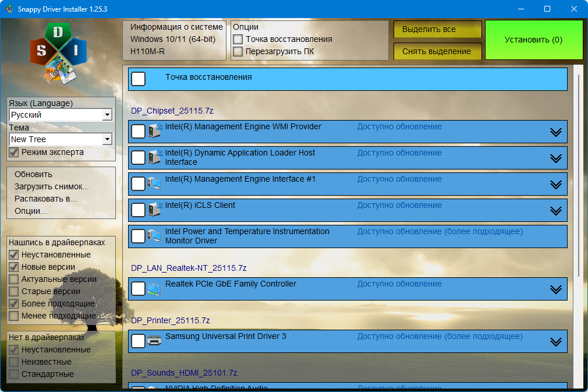The image size is (588, 392).
Task: Open the Язык language dropdown
Action: click(x=107, y=115)
